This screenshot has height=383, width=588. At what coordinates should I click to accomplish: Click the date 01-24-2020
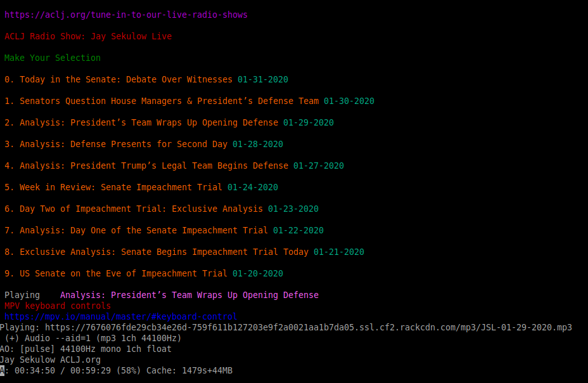tap(253, 188)
